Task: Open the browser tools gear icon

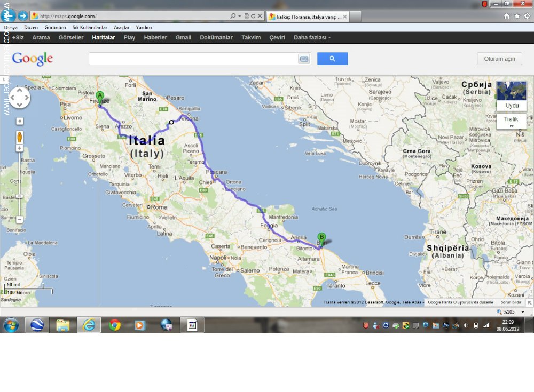Action: 527,16
